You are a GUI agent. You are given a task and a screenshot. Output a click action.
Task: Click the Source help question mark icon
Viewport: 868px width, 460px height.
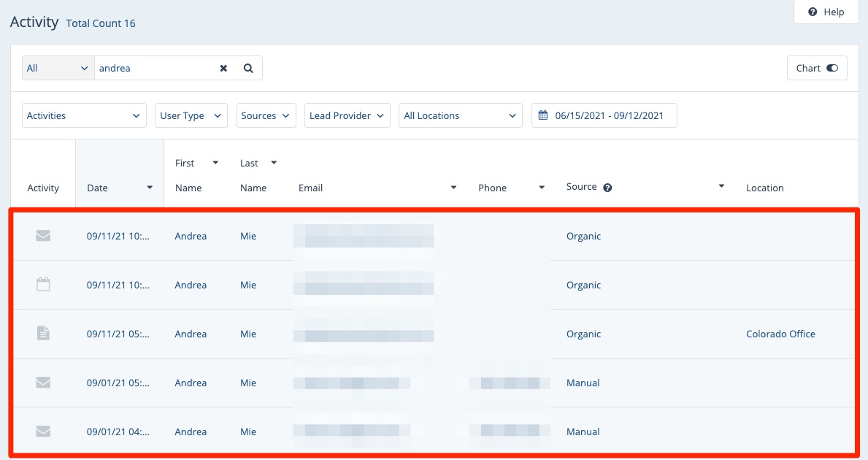[x=607, y=188]
